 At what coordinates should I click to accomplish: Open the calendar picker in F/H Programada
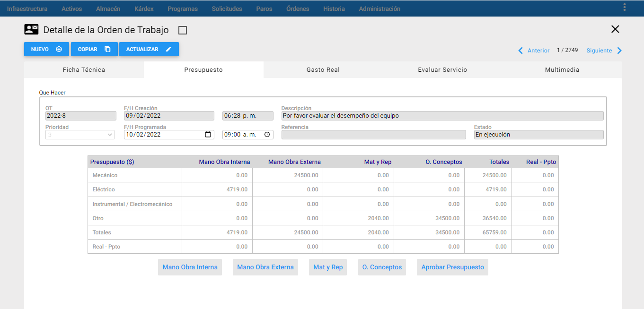coord(208,135)
